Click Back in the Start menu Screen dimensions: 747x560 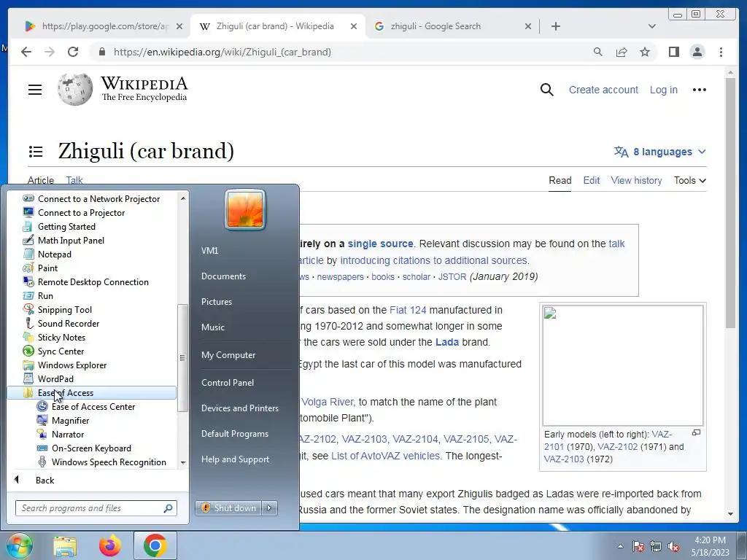[x=44, y=480]
